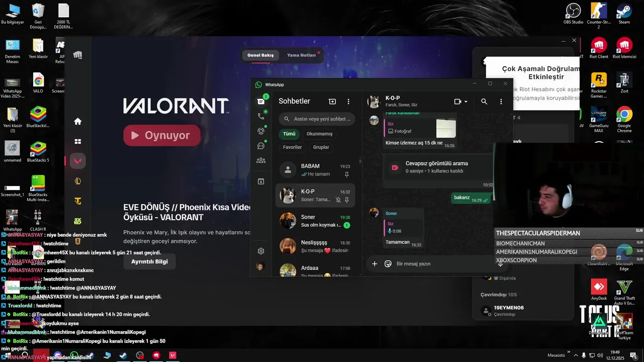644x362 pixels.
Task: Toggle pin on K-O-P chat row
Action: coord(347,200)
